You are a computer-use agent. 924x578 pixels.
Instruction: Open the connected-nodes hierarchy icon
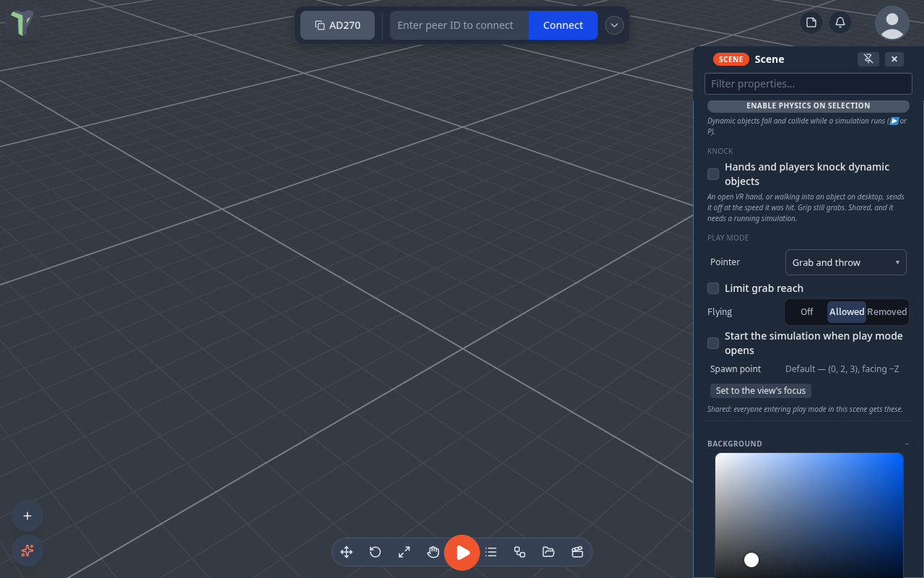(520, 552)
